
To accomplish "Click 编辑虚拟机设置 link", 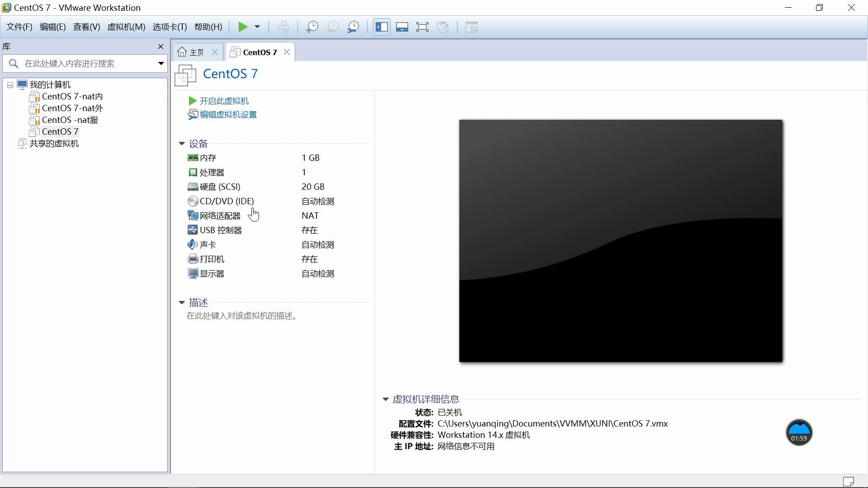I will [227, 114].
